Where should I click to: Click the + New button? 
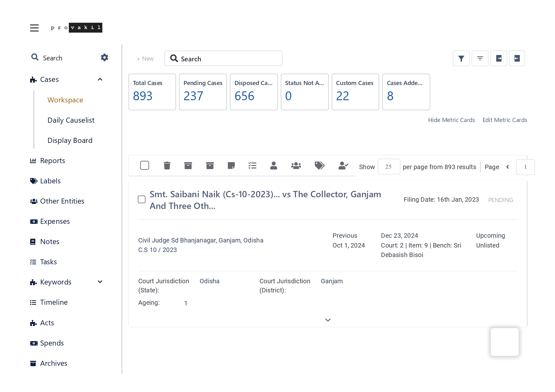(x=145, y=59)
